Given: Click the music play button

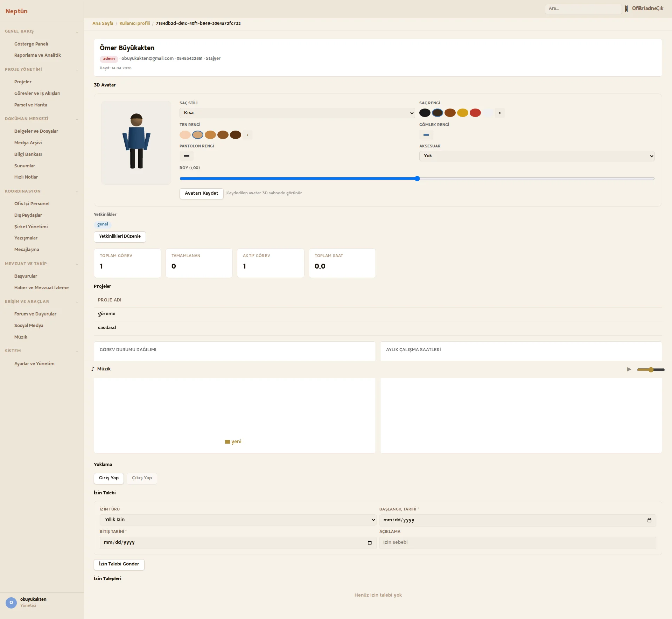Looking at the screenshot, I should coord(629,369).
